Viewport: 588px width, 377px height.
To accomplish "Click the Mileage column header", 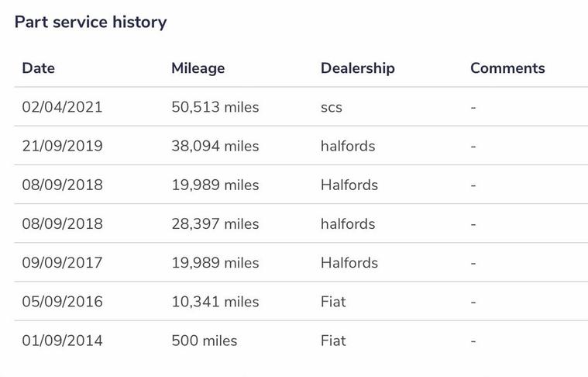I will pos(198,68).
